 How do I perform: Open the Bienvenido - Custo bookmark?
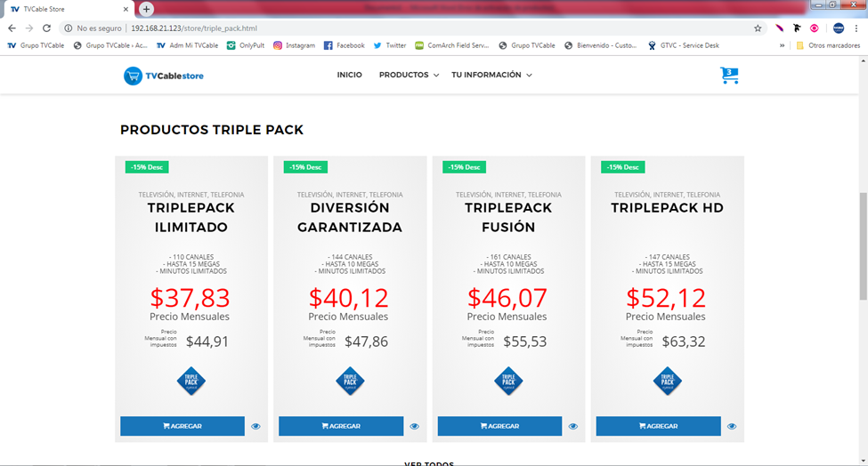[600, 45]
